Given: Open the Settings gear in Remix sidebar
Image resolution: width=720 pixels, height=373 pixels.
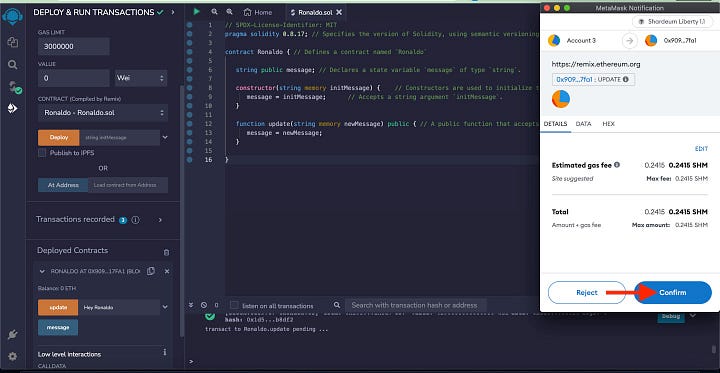Looking at the screenshot, I should 12,356.
